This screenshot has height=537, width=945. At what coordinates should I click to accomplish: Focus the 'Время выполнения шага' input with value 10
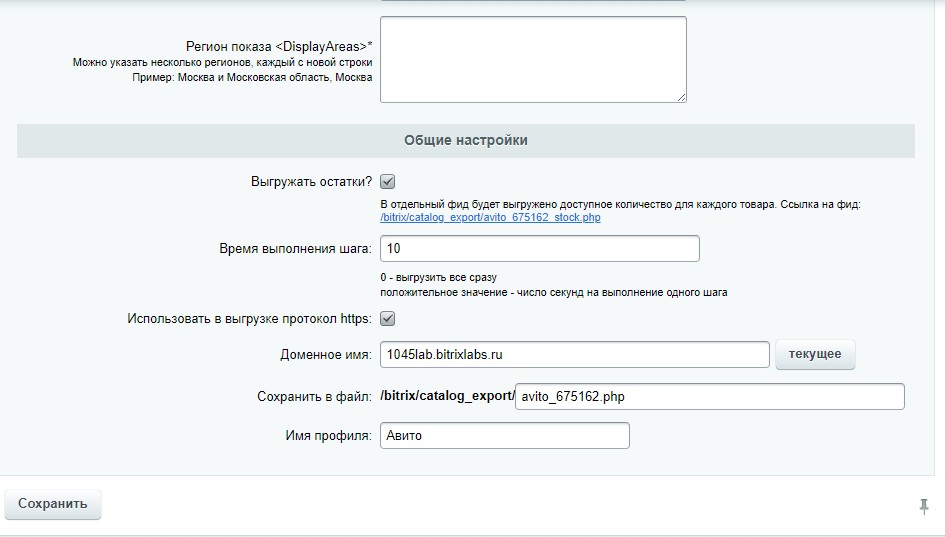click(539, 248)
